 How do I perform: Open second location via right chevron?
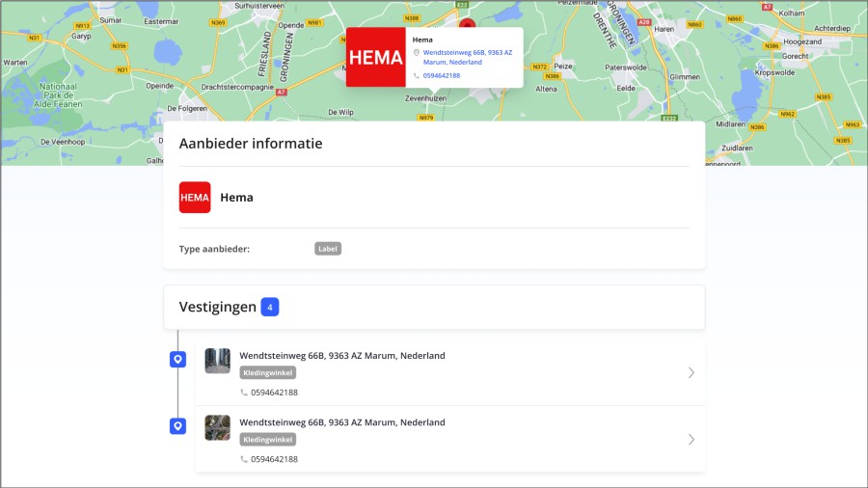[691, 440]
